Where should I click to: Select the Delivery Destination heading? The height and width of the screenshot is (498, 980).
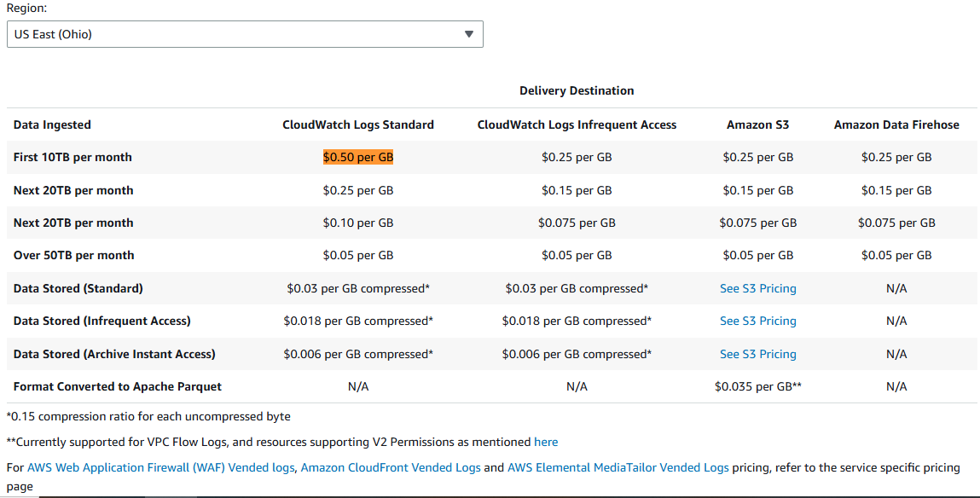[x=577, y=90]
